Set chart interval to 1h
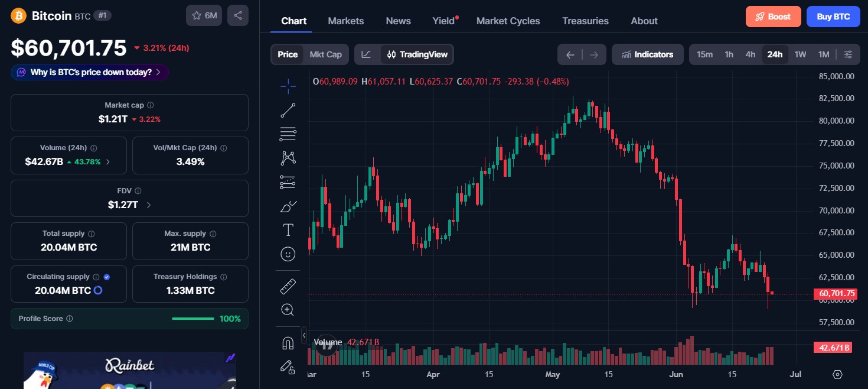The width and height of the screenshot is (868, 389). (x=729, y=54)
